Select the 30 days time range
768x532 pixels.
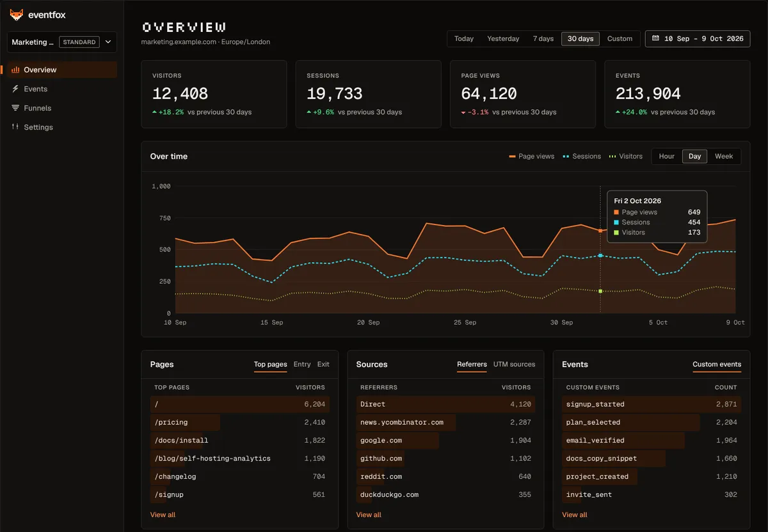click(x=580, y=38)
